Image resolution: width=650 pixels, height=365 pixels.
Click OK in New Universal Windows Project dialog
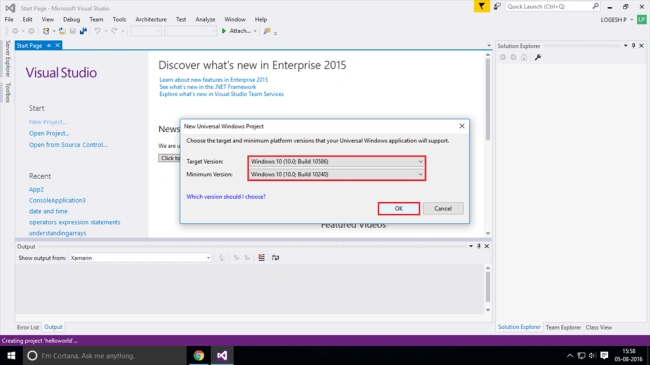coord(398,208)
